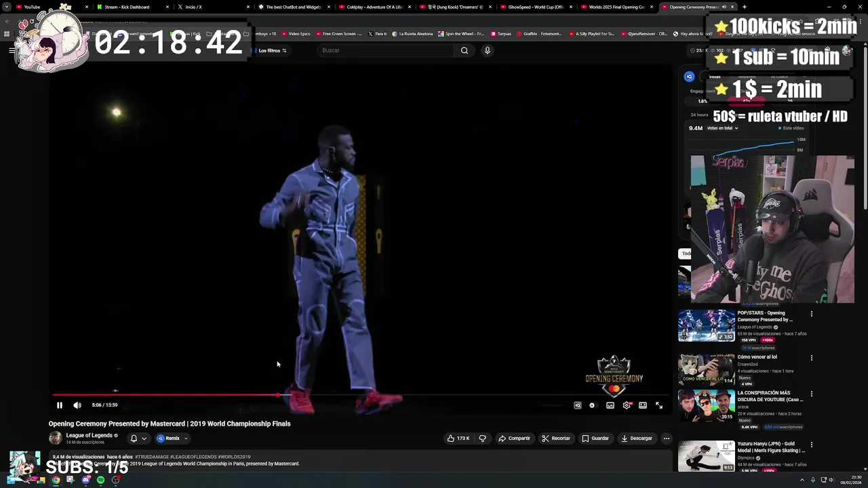
Task: Open LA CONSPIRACIÓN MÁS OSCURA video thumbnail
Action: [x=707, y=405]
